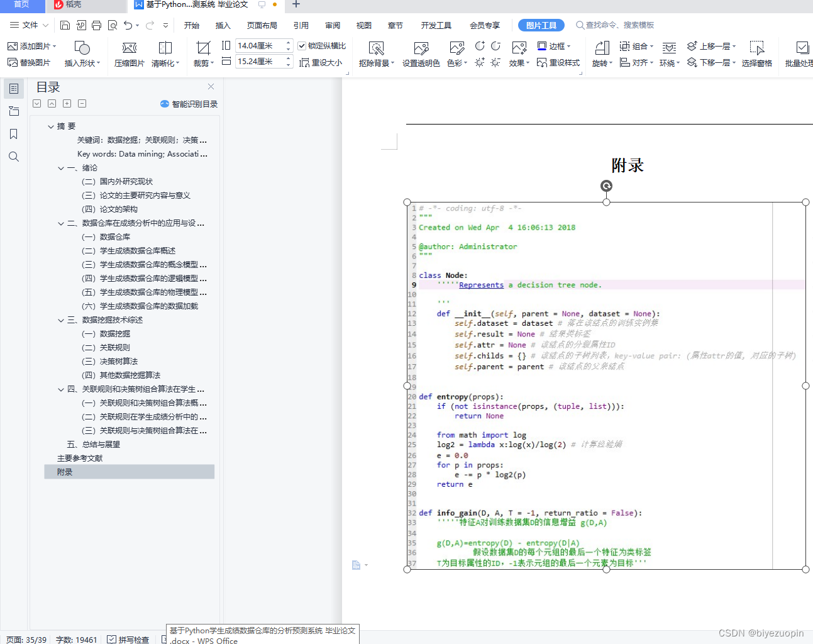Viewport: 813px width, 644px height.
Task: Click 重设样式 (Reset Style)
Action: coord(558,62)
